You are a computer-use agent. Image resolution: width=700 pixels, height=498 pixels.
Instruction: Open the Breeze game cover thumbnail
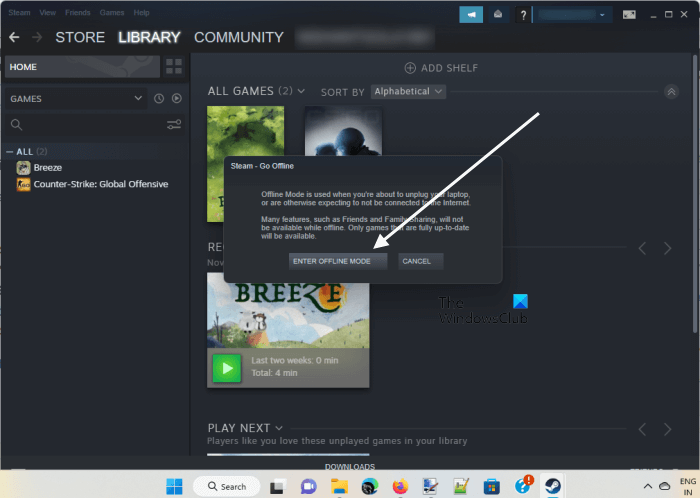245,130
